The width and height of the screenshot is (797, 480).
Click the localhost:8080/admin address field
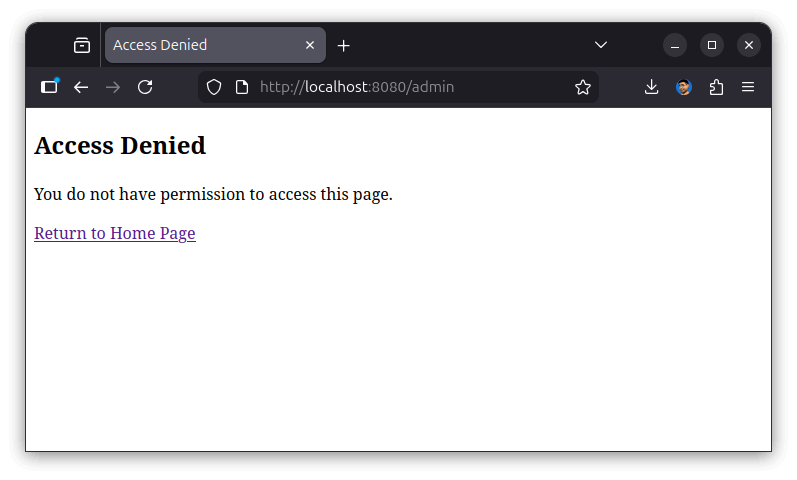tap(400, 87)
